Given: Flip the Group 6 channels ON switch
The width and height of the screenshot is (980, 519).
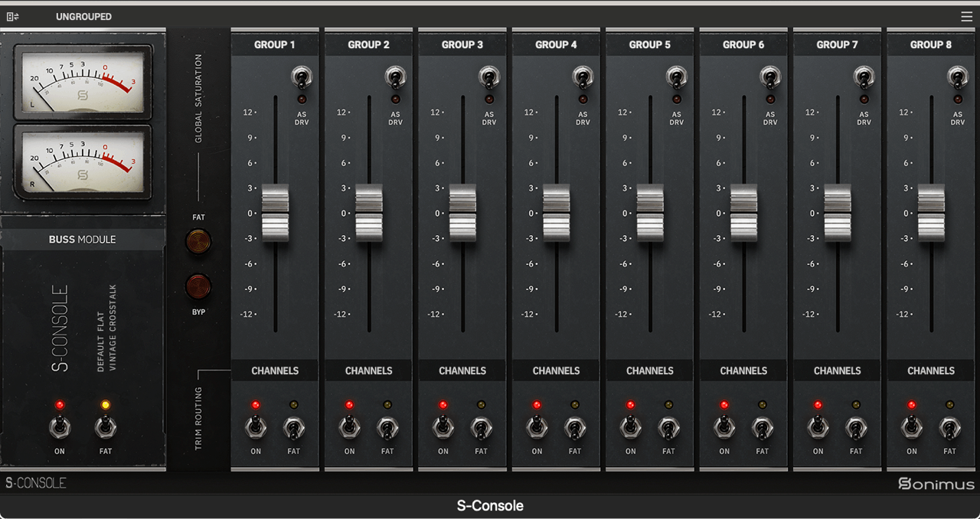Looking at the screenshot, I should 724,426.
